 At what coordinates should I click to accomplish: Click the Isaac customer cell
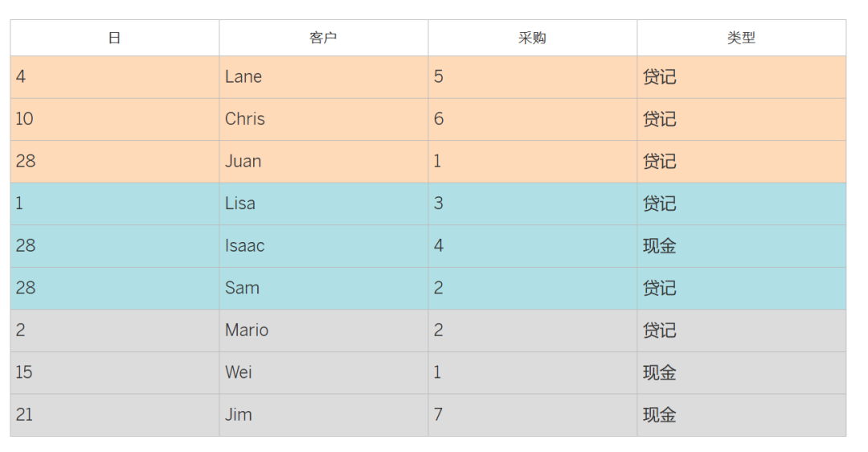[x=244, y=246]
